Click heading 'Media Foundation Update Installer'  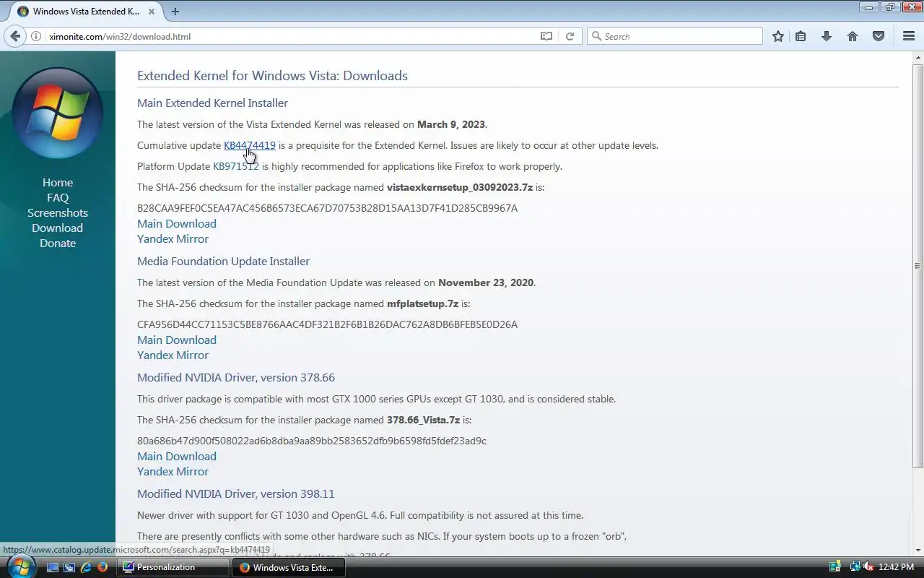point(223,262)
